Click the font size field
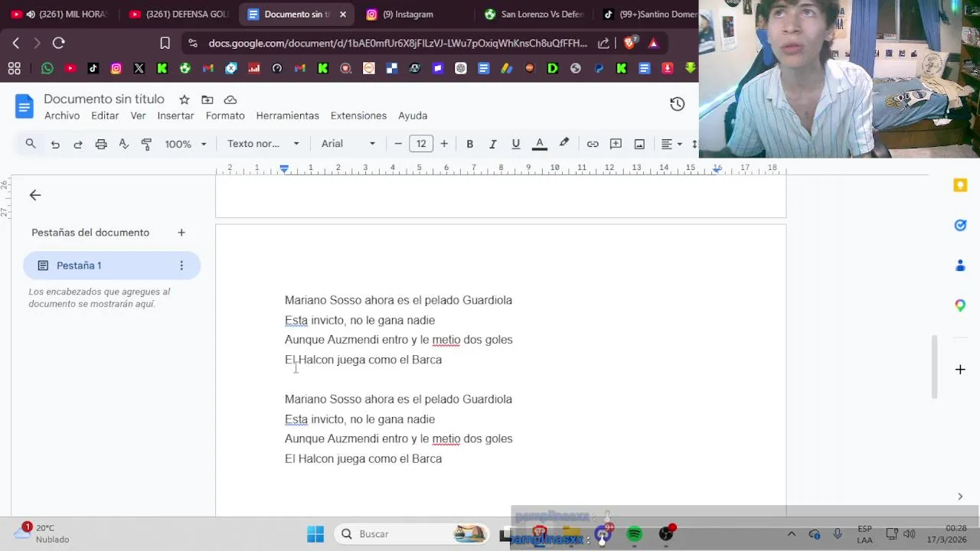The width and height of the screenshot is (980, 551). click(x=421, y=144)
